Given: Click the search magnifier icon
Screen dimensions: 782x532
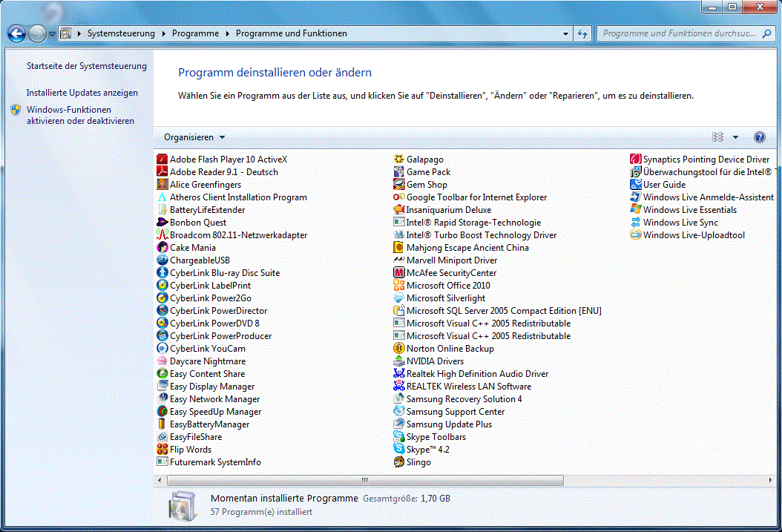Looking at the screenshot, I should tap(767, 33).
